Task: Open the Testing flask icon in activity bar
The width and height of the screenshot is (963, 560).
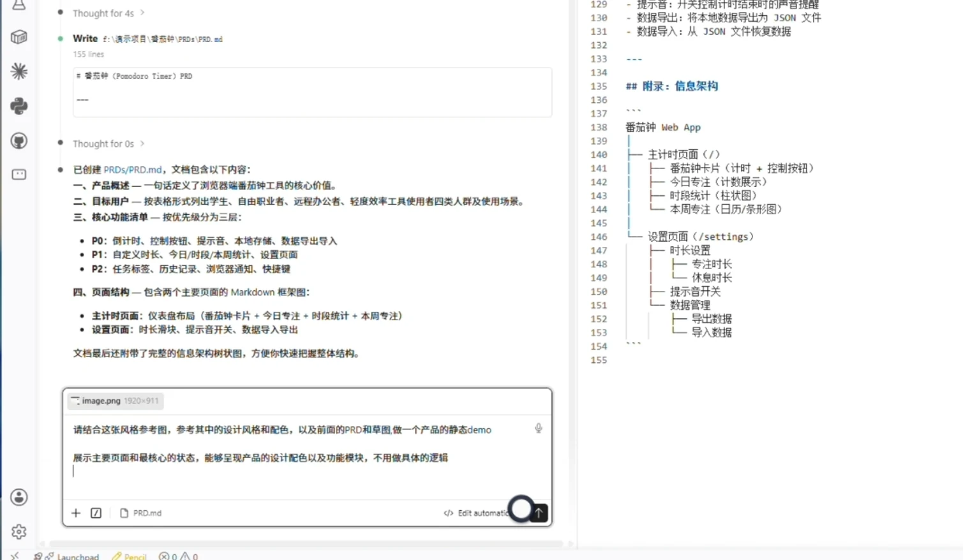Action: (x=19, y=5)
